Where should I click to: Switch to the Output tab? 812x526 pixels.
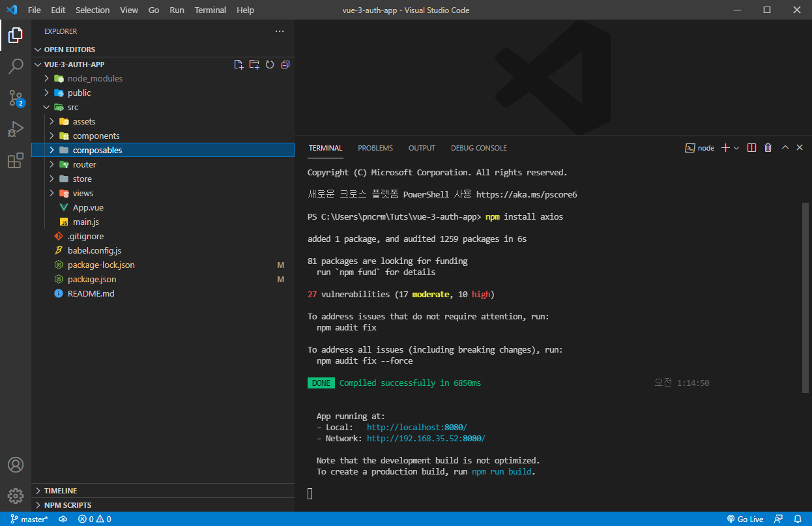pyautogui.click(x=422, y=148)
